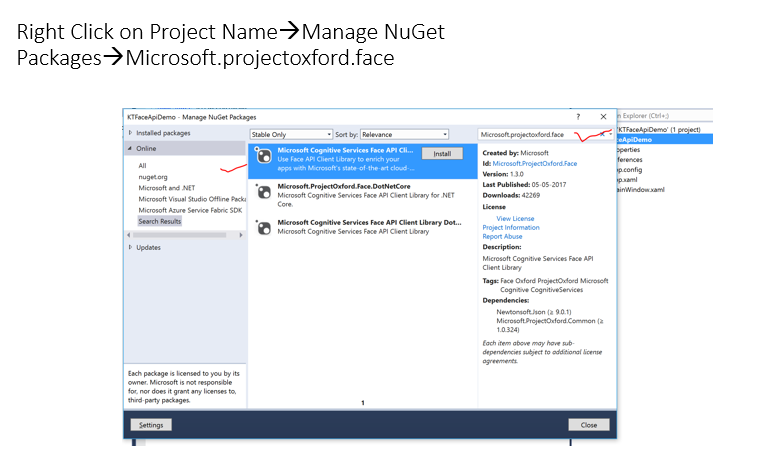
Task: Collapse the Online section
Action: [x=130, y=148]
